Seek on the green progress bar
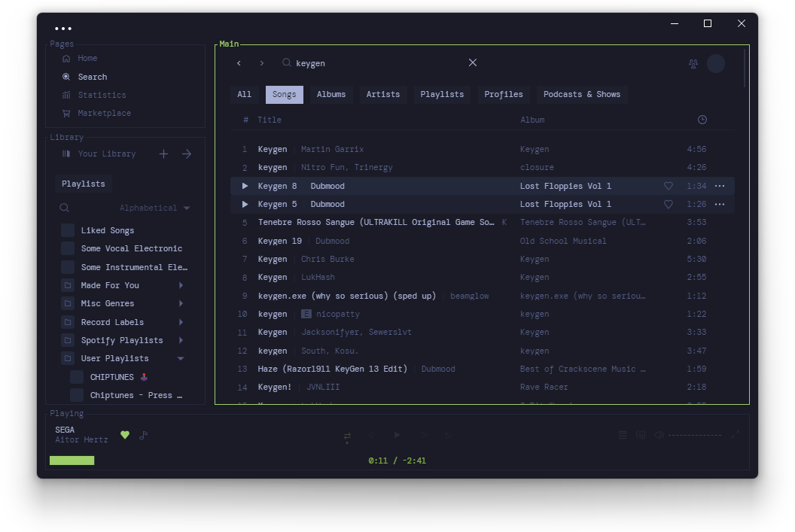Image resolution: width=795 pixels, height=532 pixels. coord(72,461)
